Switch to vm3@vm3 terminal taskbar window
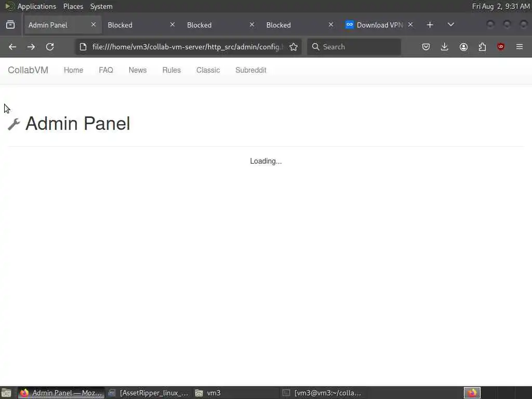 tap(323, 393)
